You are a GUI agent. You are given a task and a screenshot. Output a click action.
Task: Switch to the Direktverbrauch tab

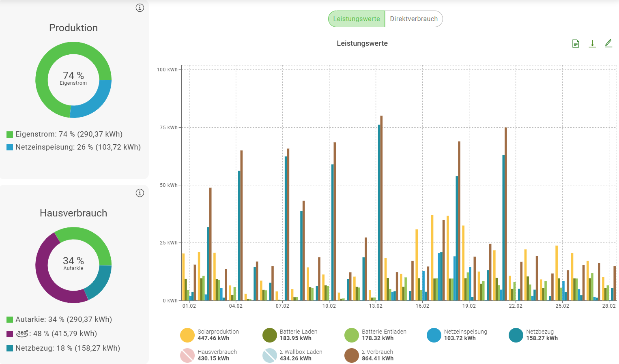[x=414, y=19]
